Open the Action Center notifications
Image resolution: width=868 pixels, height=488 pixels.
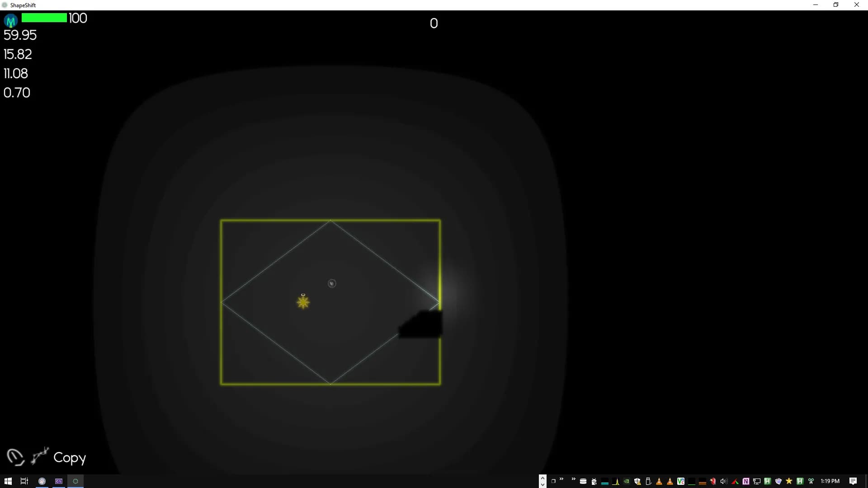click(x=853, y=481)
